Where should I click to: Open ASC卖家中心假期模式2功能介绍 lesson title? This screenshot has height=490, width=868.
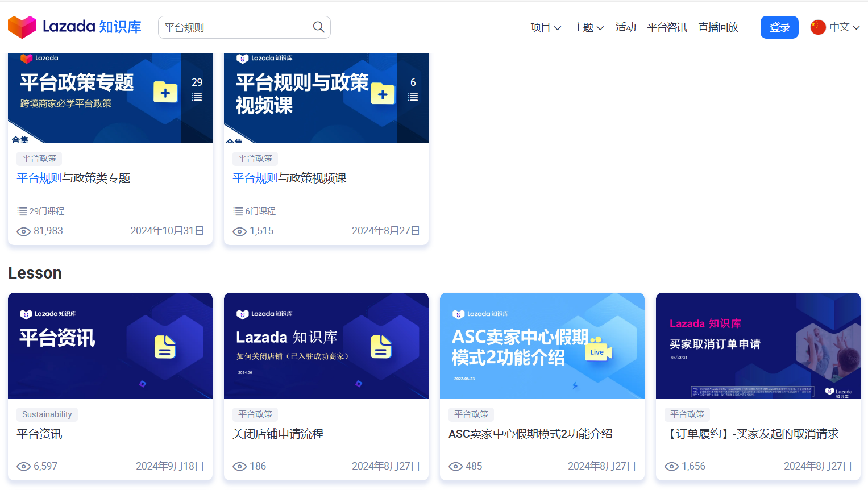[530, 434]
